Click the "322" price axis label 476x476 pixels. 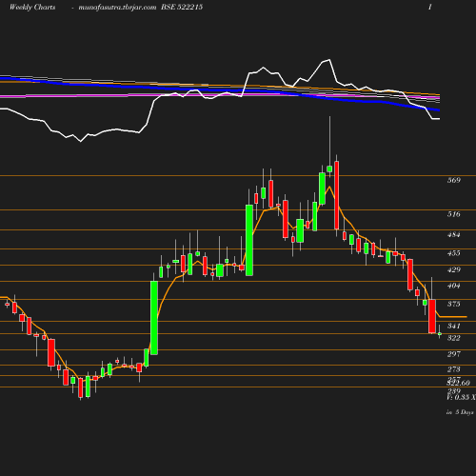pos(454,338)
